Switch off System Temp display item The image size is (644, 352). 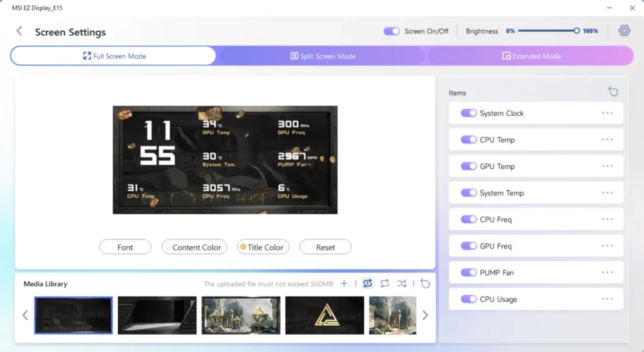coord(469,193)
